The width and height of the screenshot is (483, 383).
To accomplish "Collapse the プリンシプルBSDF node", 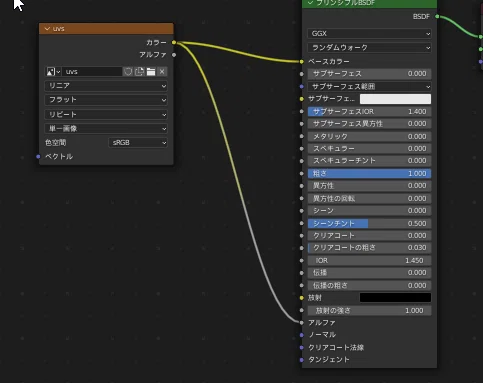I will [x=310, y=3].
